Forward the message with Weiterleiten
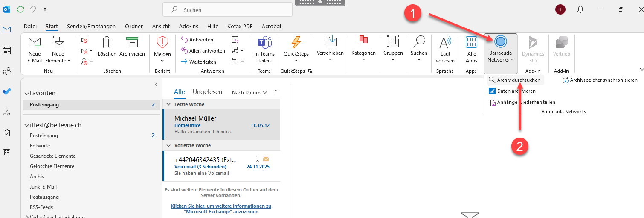Image resolution: width=644 pixels, height=218 pixels. click(198, 62)
